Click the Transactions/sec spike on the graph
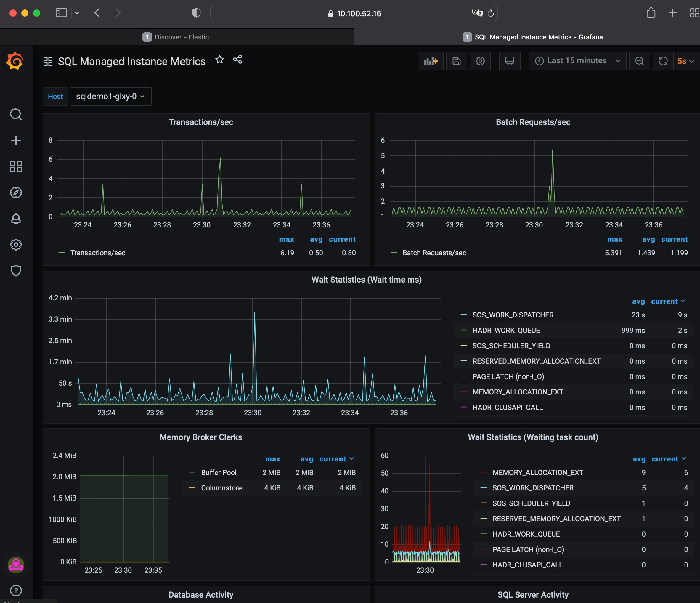The height and width of the screenshot is (603, 700). [220, 158]
